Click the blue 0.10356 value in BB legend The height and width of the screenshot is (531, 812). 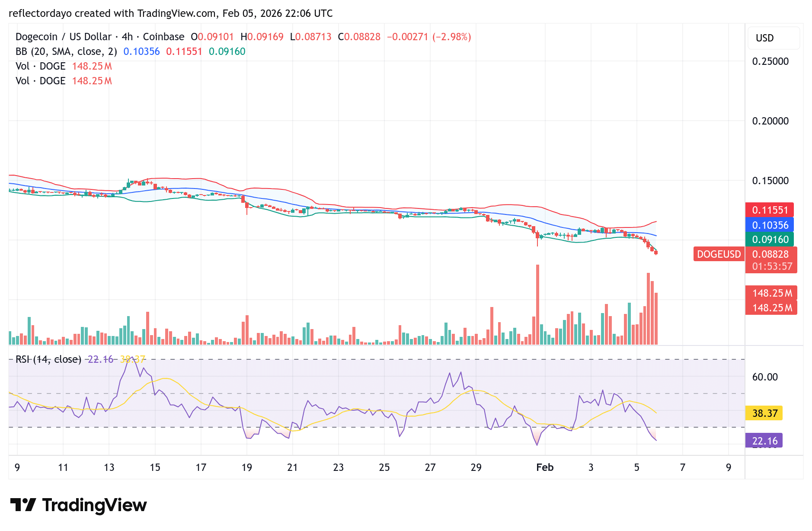click(142, 51)
